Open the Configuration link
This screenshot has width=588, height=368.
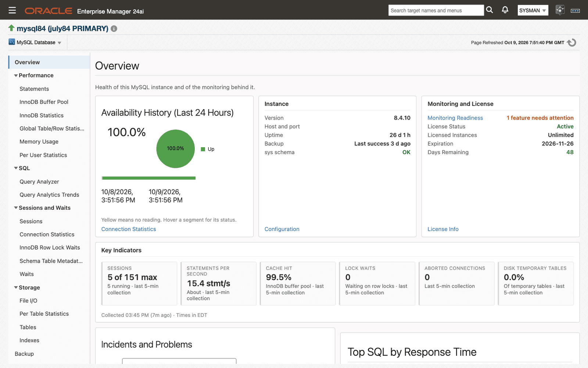(x=282, y=229)
